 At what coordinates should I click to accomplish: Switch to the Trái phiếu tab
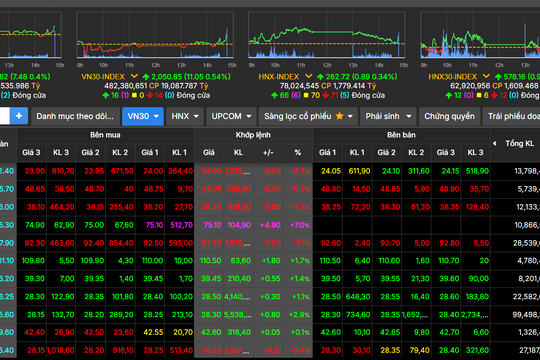512,116
